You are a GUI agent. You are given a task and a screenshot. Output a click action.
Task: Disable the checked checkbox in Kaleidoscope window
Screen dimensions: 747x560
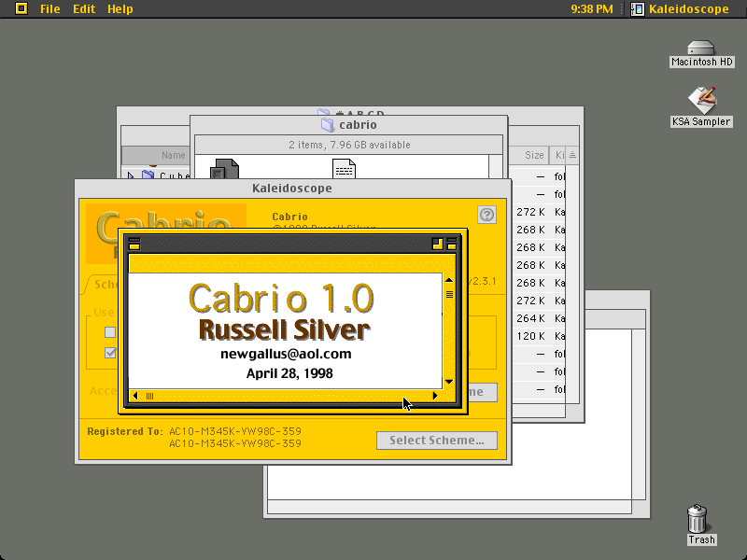[x=110, y=353]
